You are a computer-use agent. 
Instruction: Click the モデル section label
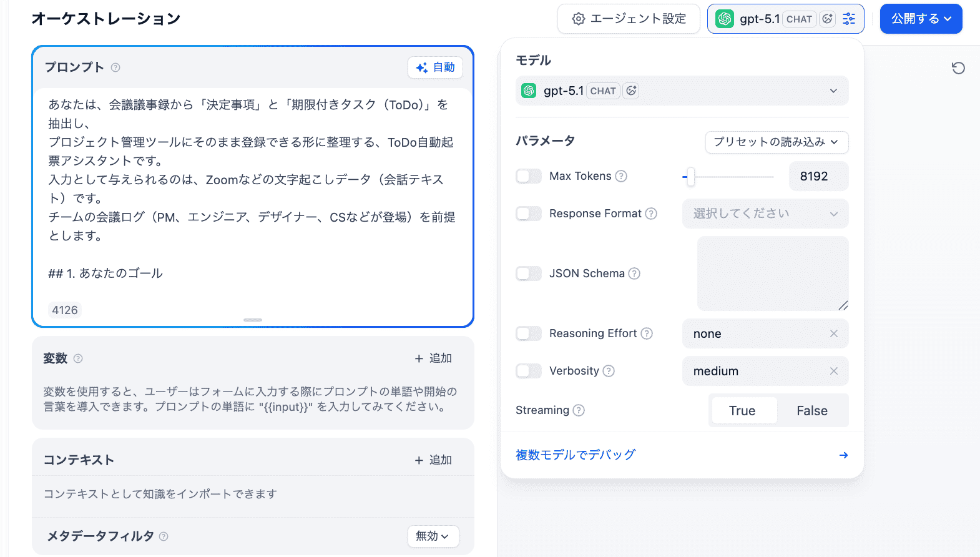pos(534,61)
